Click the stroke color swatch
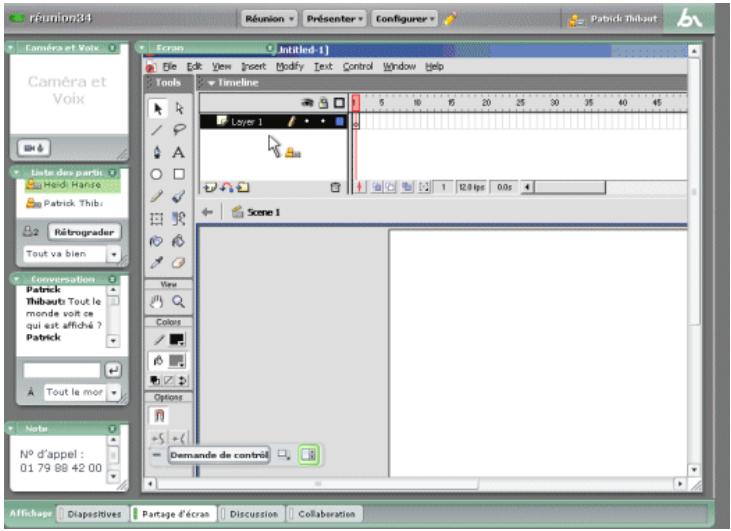Viewport: 731px width, 531px height. (x=177, y=339)
